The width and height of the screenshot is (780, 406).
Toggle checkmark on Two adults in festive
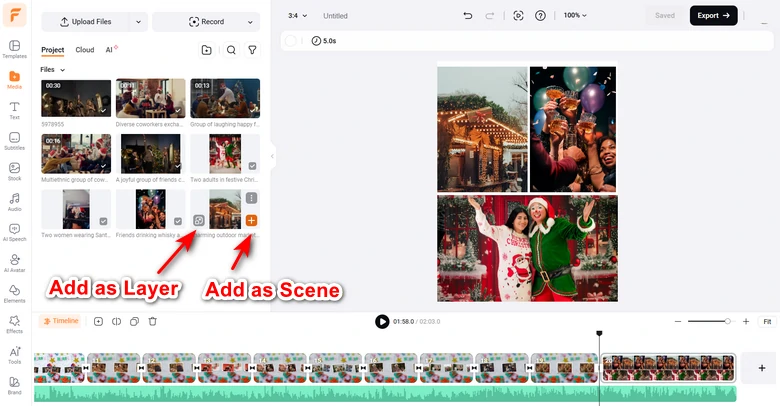(x=252, y=166)
